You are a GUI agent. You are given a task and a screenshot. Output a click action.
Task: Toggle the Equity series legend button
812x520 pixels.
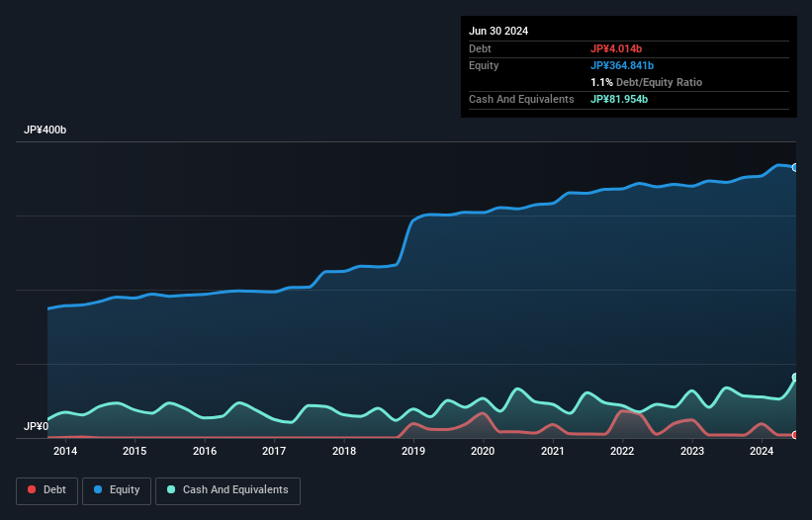pyautogui.click(x=115, y=490)
